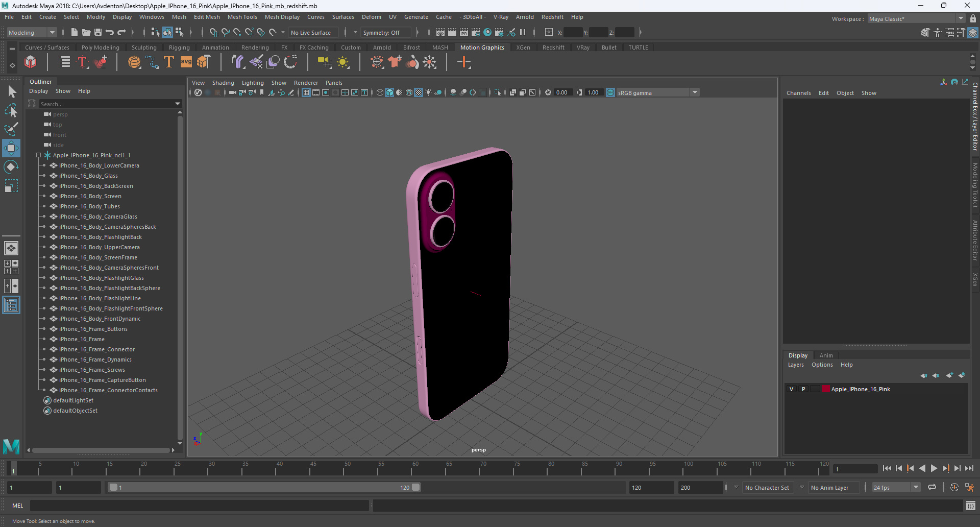The height and width of the screenshot is (527, 980).
Task: Switch to four view layout
Action: (x=11, y=267)
